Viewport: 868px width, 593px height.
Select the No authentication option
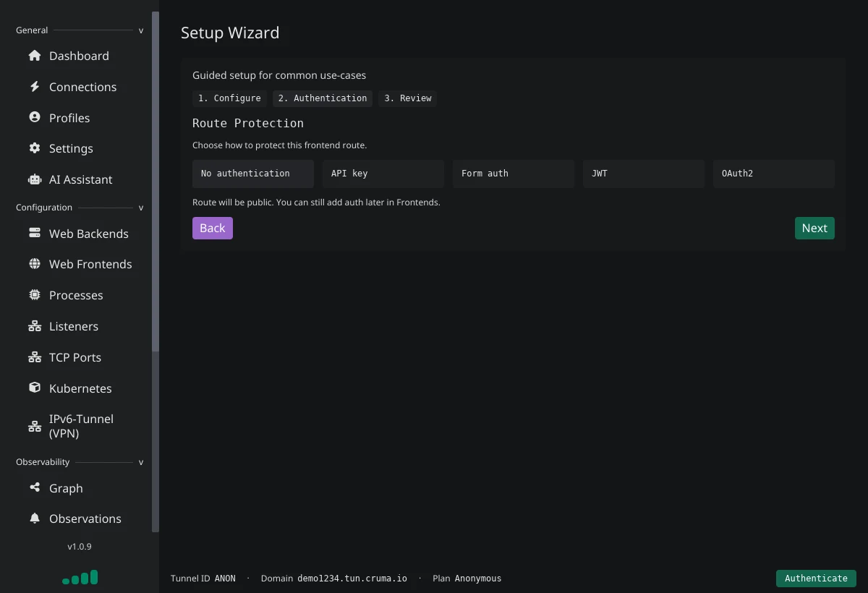click(253, 174)
